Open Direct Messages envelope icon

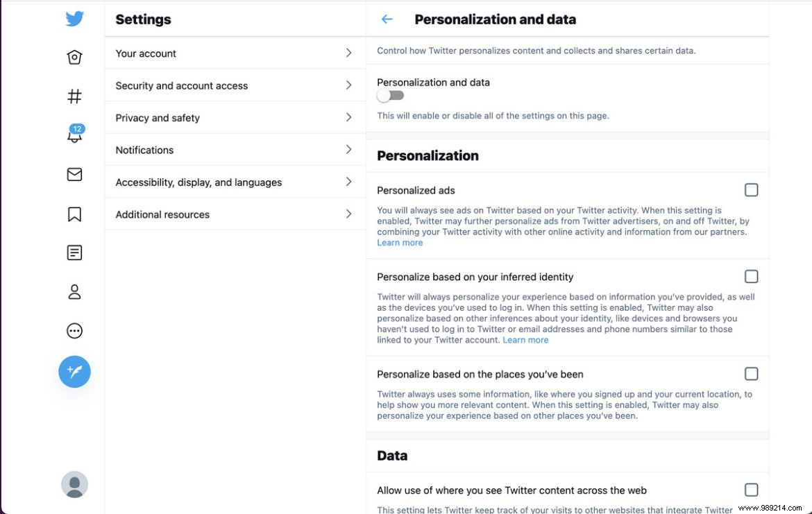click(x=74, y=174)
